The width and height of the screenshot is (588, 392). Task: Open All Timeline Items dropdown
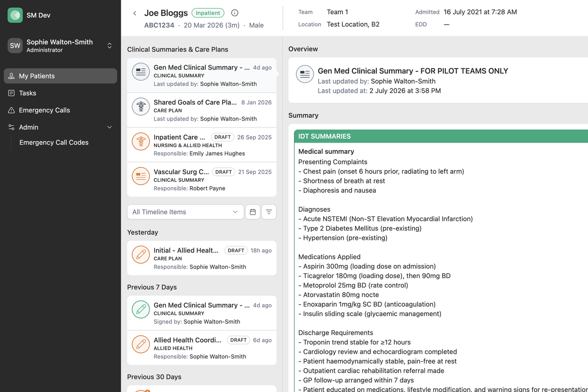[x=186, y=212]
